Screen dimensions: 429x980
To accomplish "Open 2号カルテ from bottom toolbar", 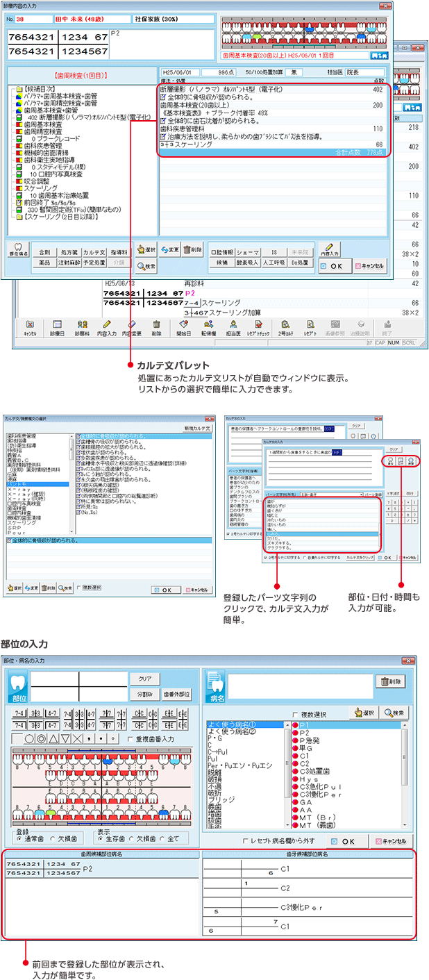I will tap(285, 327).
